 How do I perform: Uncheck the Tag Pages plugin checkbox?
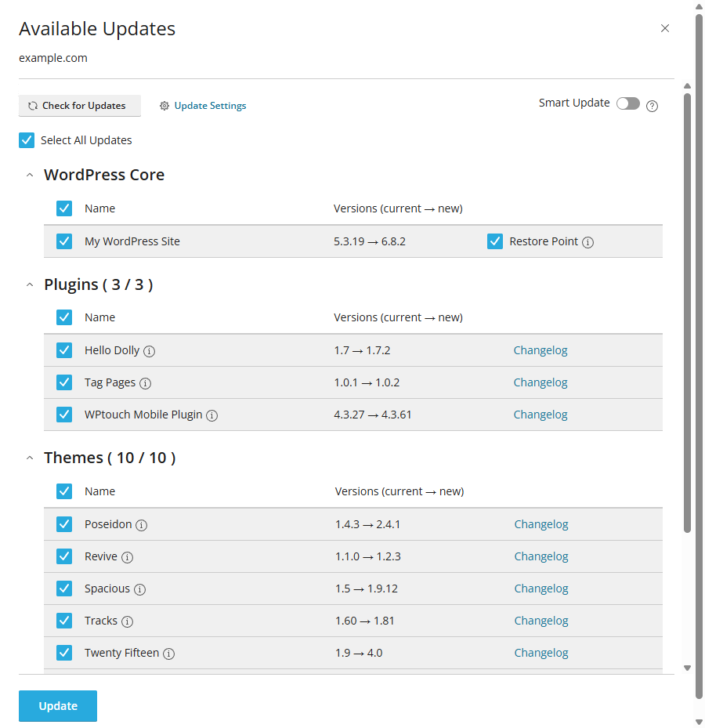click(x=64, y=382)
